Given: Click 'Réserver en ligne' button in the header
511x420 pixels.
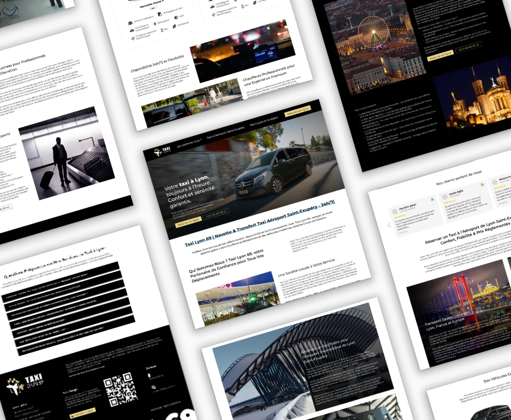Looking at the screenshot, I should (297, 111).
